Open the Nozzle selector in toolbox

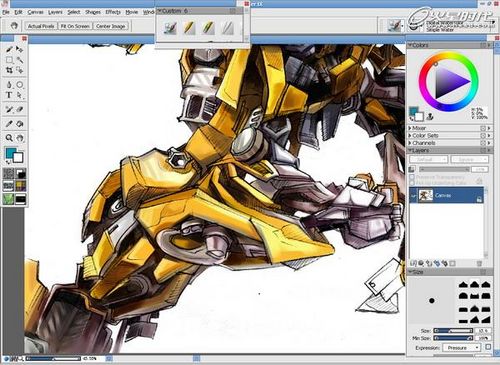coord(21,199)
